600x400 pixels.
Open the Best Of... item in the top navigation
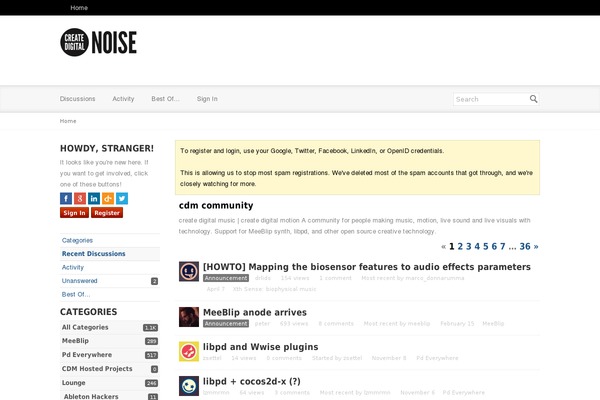[x=165, y=99]
